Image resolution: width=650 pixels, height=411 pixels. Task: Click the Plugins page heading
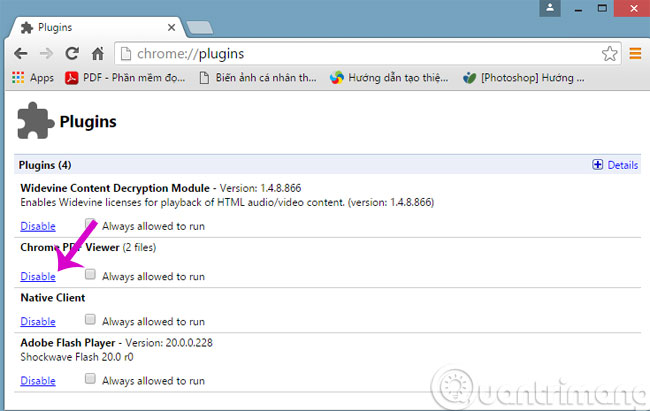[x=88, y=122]
